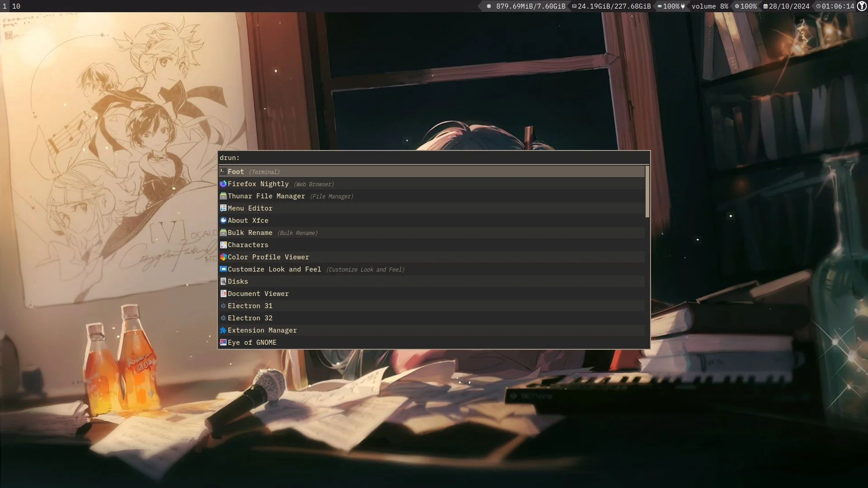Viewport: 868px width, 488px height.
Task: Open the Document Viewer entry
Action: [432, 294]
